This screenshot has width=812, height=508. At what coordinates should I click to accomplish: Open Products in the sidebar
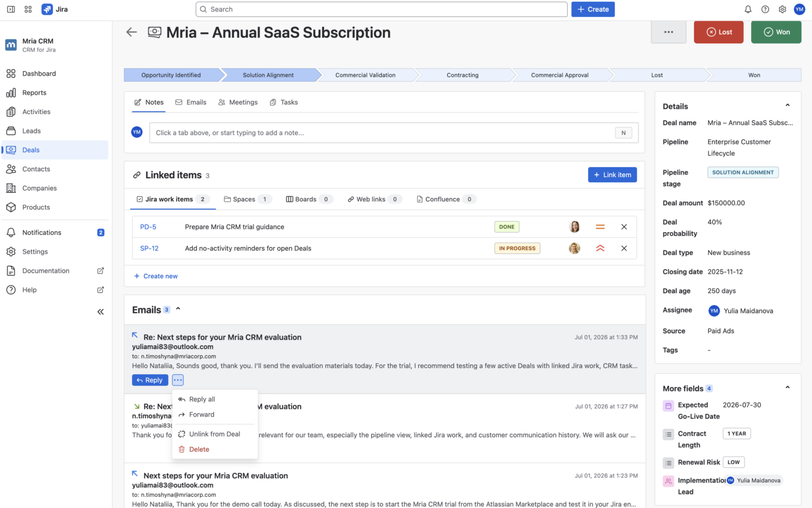(55, 207)
